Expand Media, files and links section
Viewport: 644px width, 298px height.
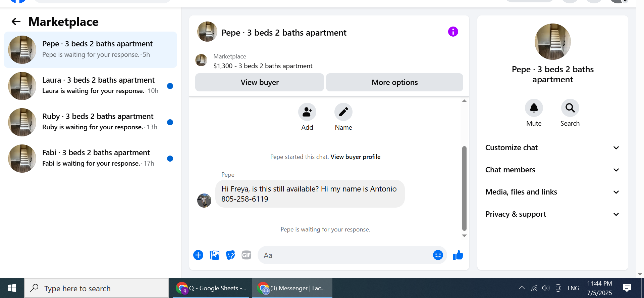coord(552,192)
